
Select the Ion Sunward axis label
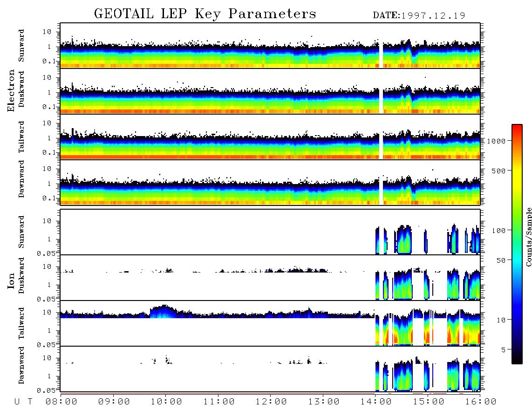[x=21, y=232]
